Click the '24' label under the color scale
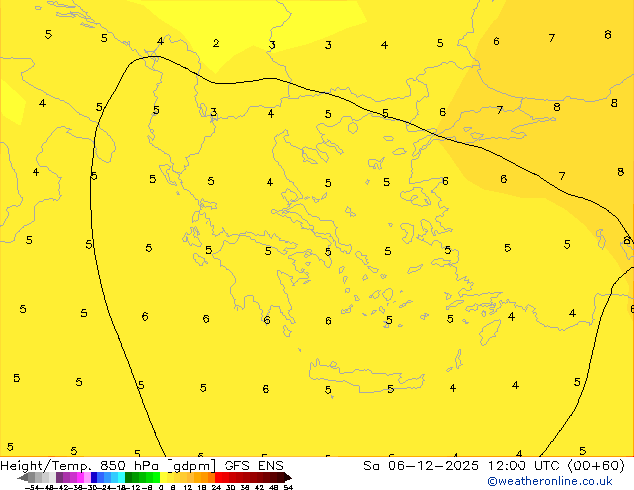The image size is (634, 490). 216,487
